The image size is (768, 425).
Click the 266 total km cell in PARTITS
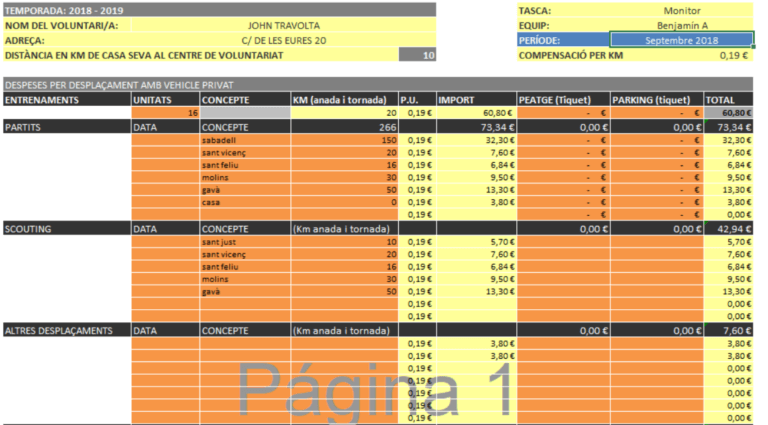click(x=343, y=128)
